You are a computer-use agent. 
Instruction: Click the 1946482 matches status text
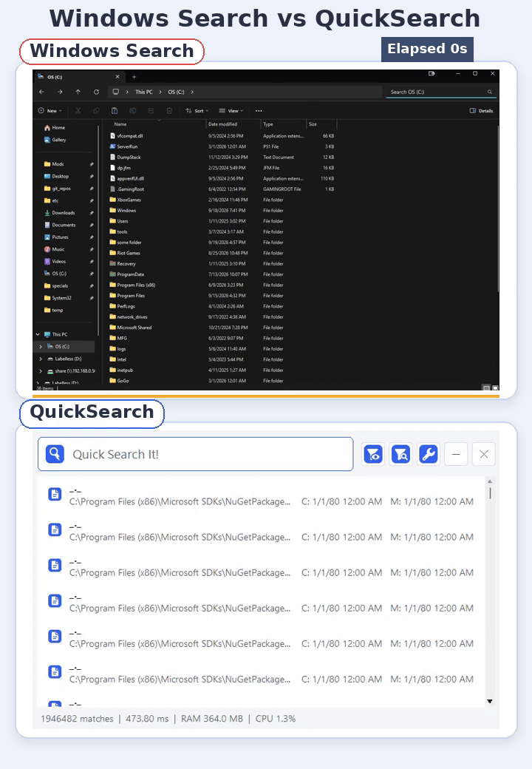point(77,719)
